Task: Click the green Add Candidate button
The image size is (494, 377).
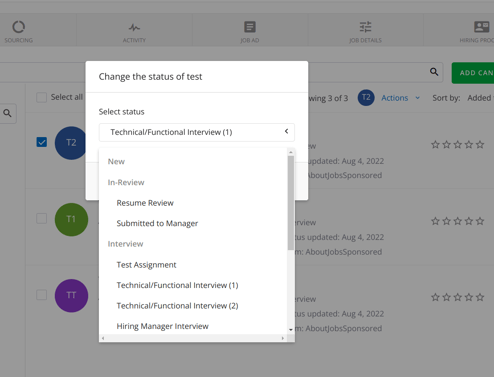Action: (473, 73)
